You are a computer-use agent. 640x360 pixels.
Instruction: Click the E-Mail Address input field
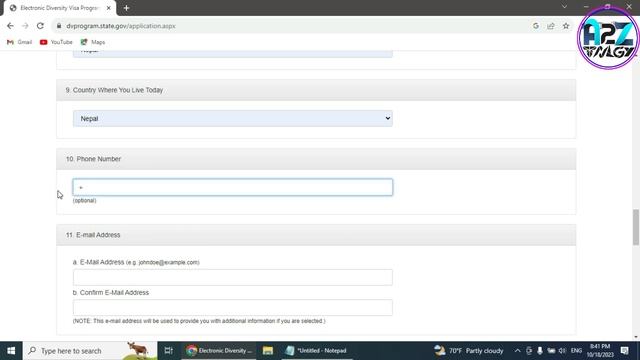pos(233,277)
